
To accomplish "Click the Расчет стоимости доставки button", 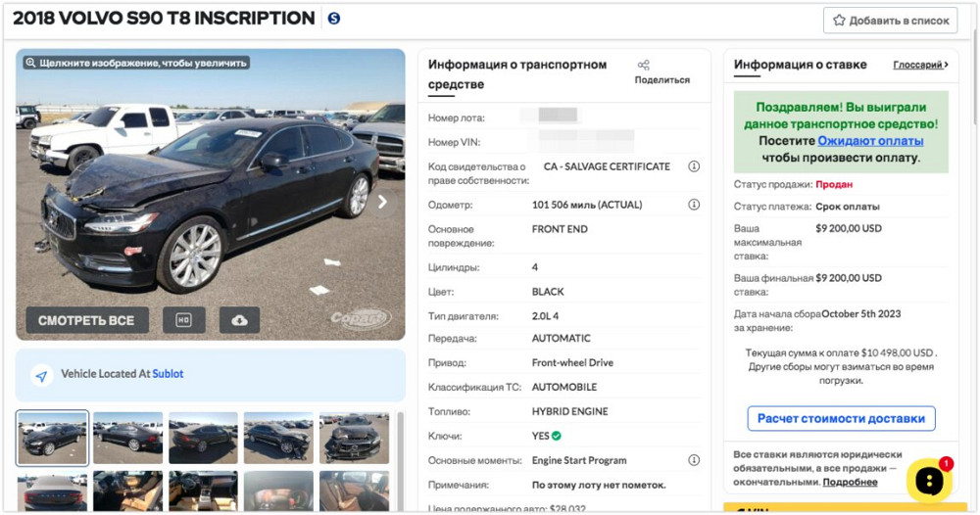I will point(841,418).
